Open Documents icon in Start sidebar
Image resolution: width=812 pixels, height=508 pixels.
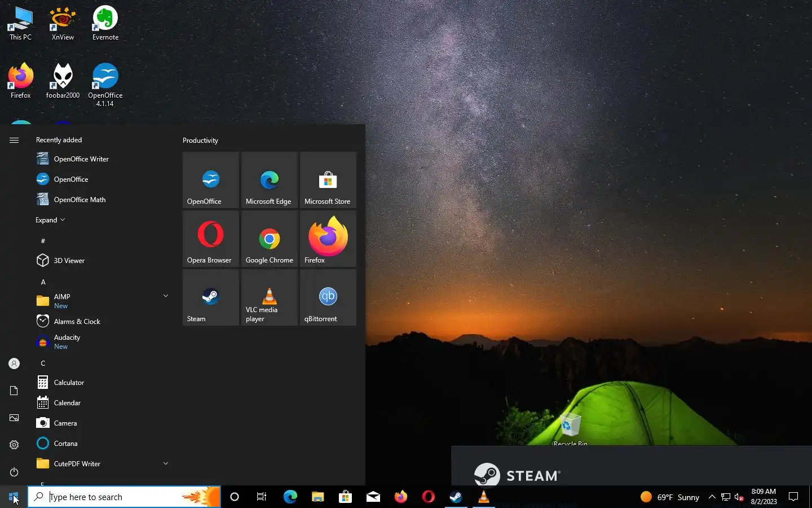click(14, 391)
